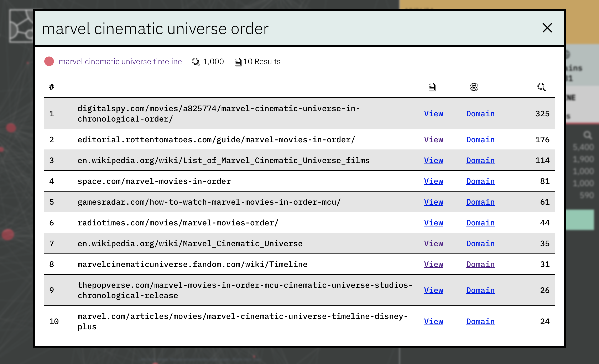Select the thepopverse.com URL text
Screen dimensions: 599x364
click(245, 290)
